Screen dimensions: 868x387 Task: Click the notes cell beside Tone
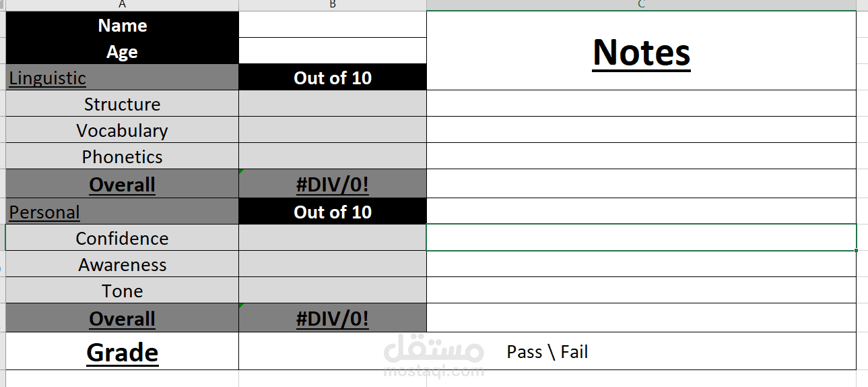641,291
